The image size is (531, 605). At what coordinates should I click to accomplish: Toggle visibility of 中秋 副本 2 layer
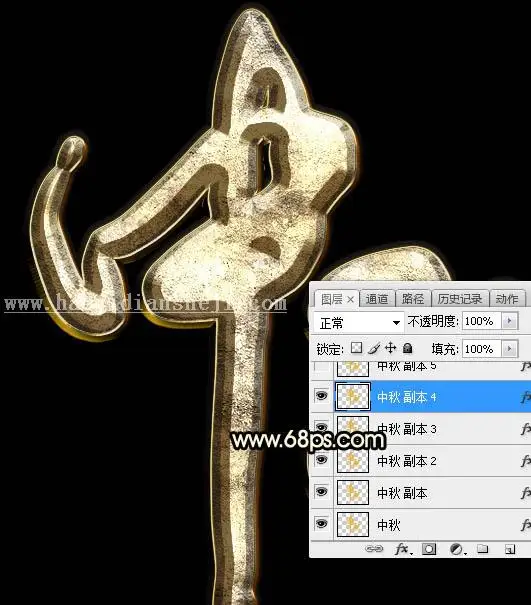pyautogui.click(x=321, y=460)
